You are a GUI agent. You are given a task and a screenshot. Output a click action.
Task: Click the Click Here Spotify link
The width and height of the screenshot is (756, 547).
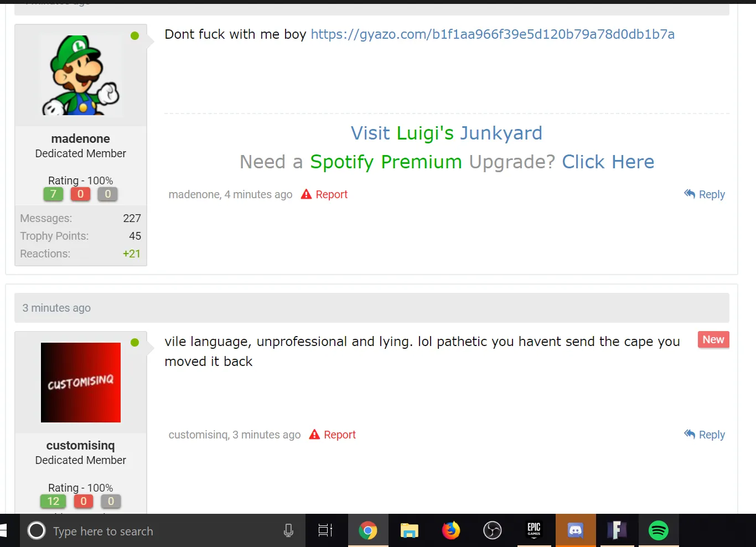[x=608, y=162]
